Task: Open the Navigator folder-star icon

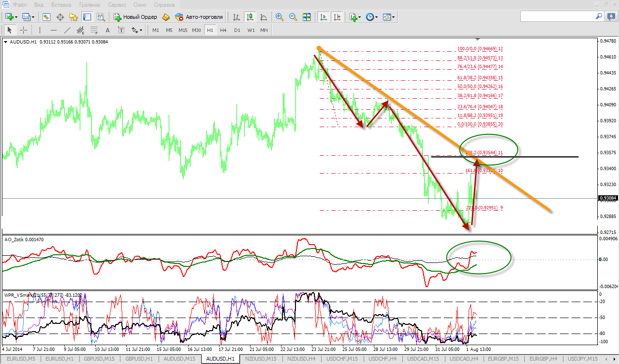Action: click(74, 17)
